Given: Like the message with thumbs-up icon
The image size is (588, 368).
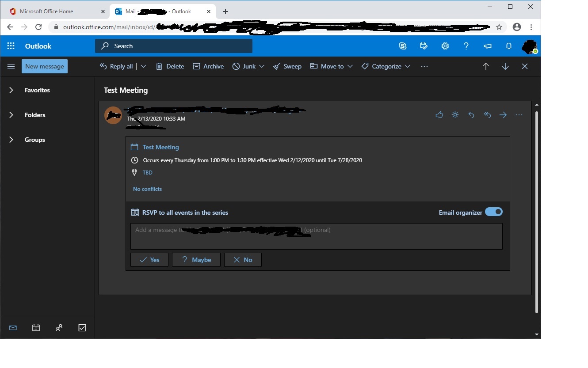Looking at the screenshot, I should pos(439,115).
